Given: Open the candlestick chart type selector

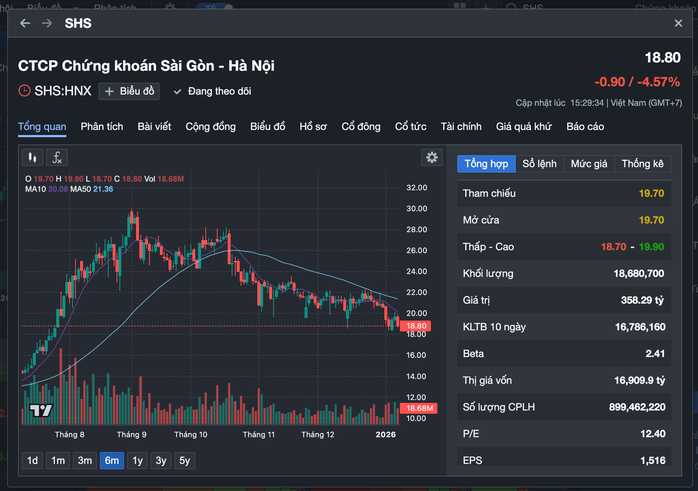Looking at the screenshot, I should 33,157.
